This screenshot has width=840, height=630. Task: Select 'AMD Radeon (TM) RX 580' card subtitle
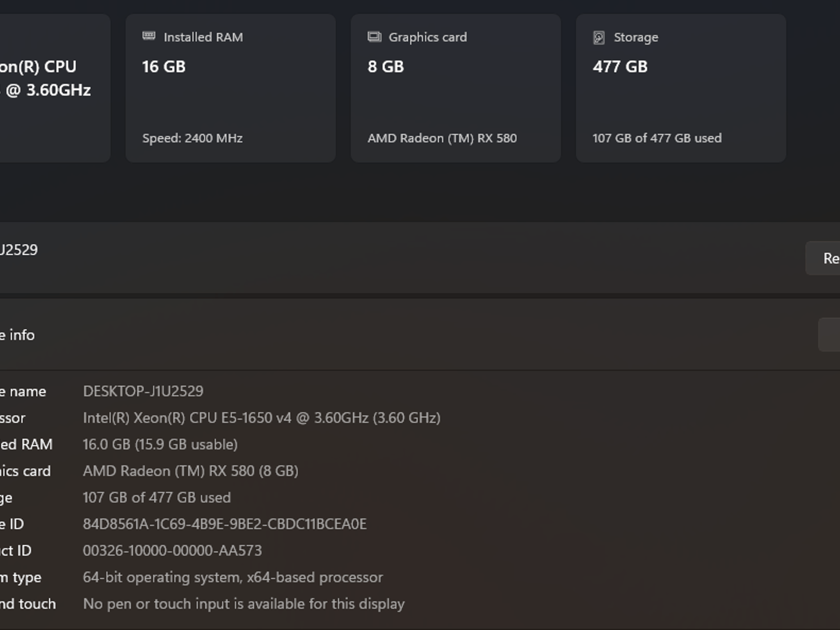click(x=442, y=138)
